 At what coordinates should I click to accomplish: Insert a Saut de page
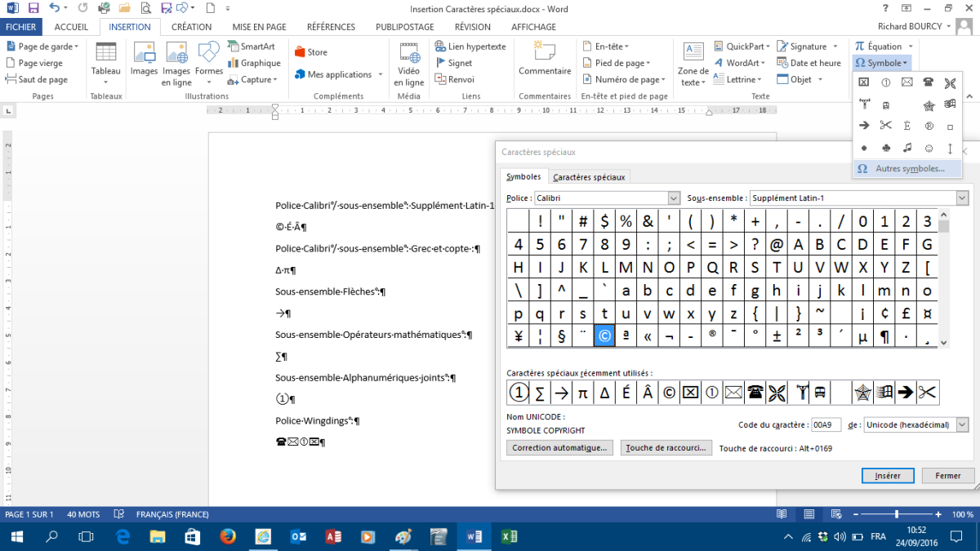[37, 79]
